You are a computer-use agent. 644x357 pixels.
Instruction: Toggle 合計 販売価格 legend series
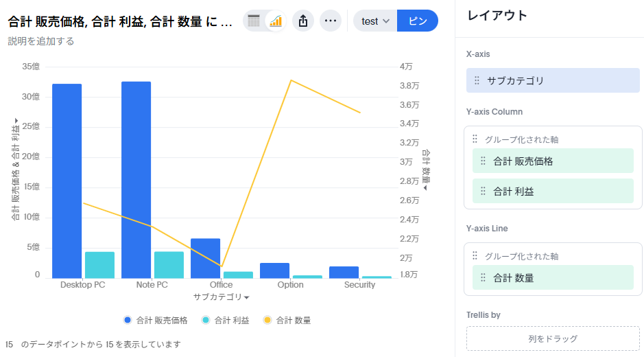pyautogui.click(x=156, y=320)
